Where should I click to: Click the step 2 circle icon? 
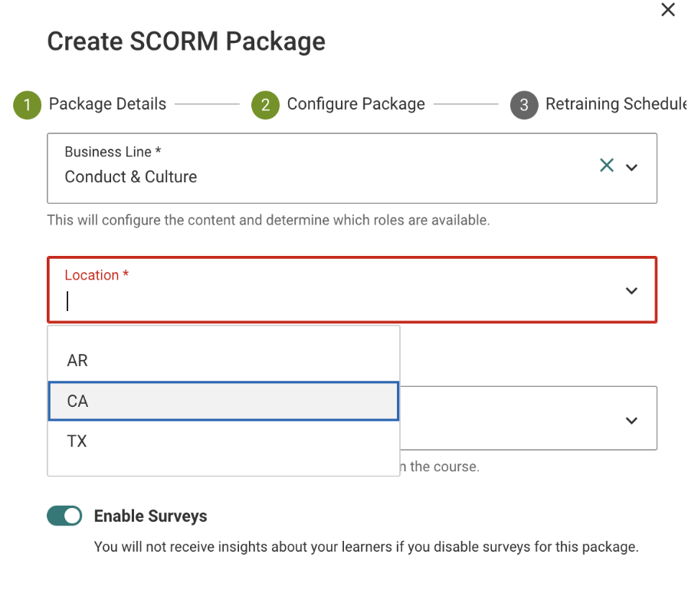[x=265, y=105]
